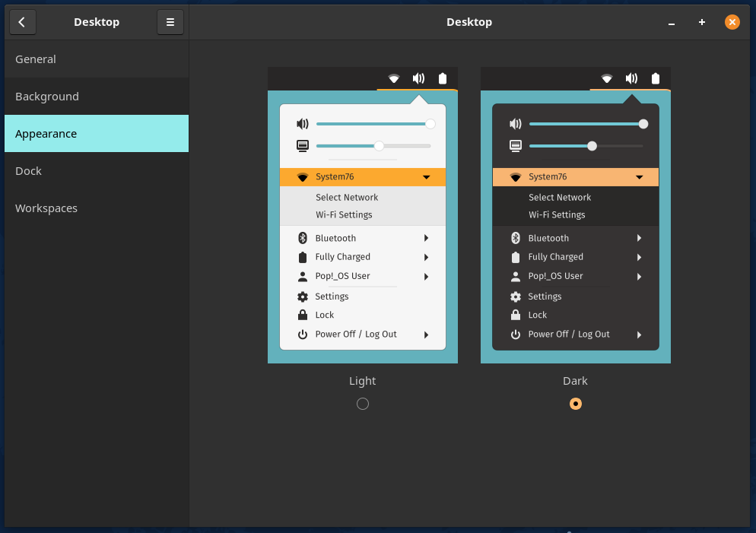Click battery icon in Dark preview top bar
756x533 pixels.
(656, 78)
